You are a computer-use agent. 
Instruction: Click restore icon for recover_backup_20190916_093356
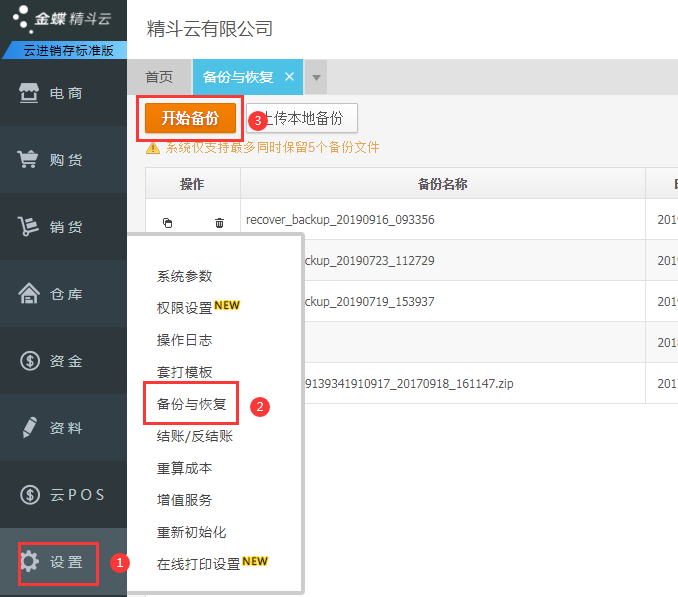[167, 223]
